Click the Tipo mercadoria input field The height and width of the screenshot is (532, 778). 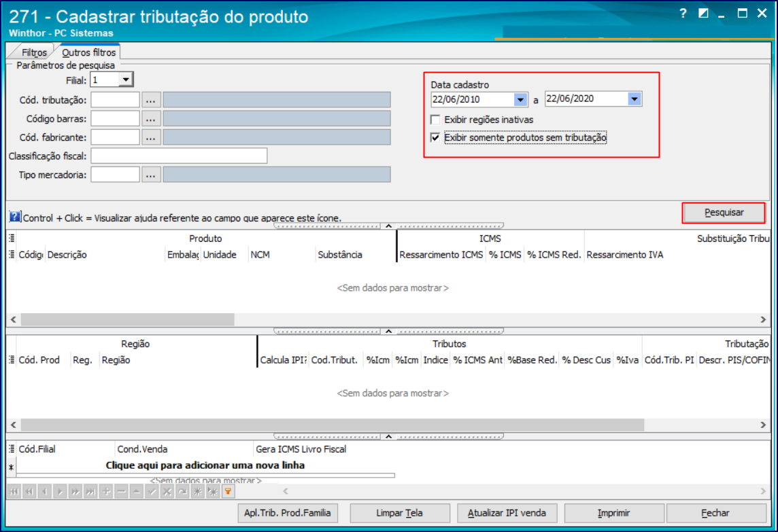pos(115,175)
